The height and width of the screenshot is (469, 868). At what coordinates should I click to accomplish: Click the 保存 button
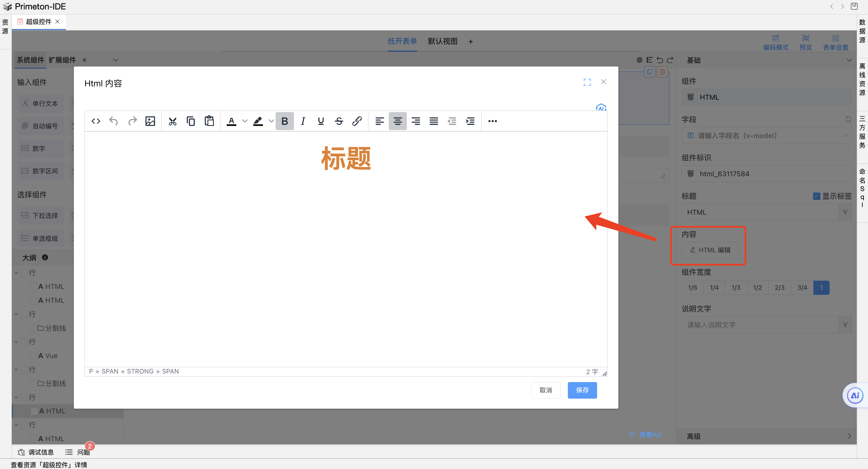pos(582,390)
